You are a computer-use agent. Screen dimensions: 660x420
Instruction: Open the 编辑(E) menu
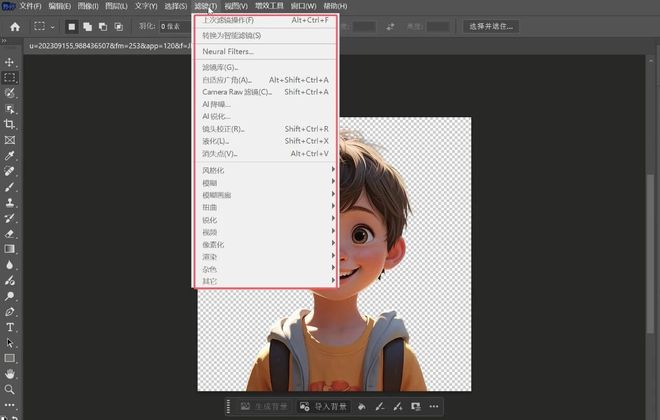59,6
